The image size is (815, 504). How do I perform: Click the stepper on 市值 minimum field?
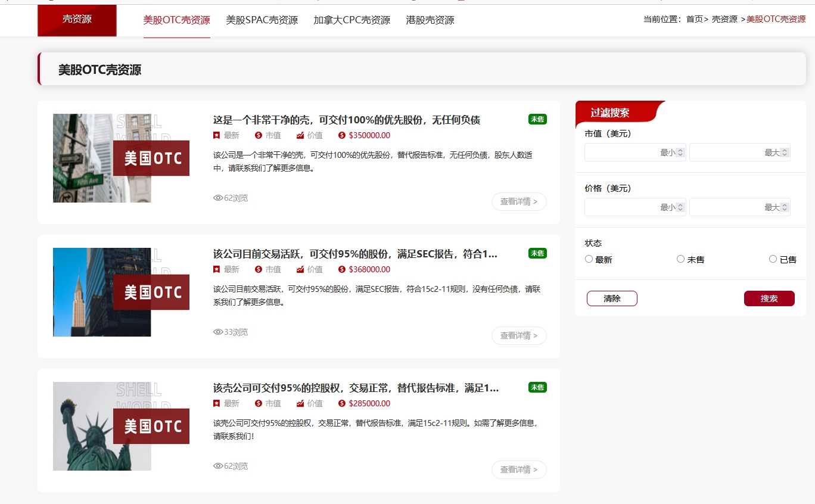coord(680,153)
